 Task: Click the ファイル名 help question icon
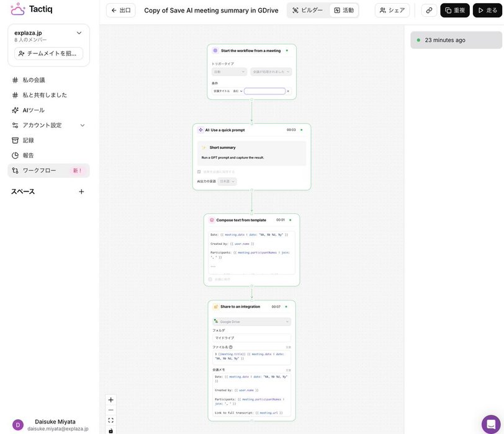[x=230, y=347]
